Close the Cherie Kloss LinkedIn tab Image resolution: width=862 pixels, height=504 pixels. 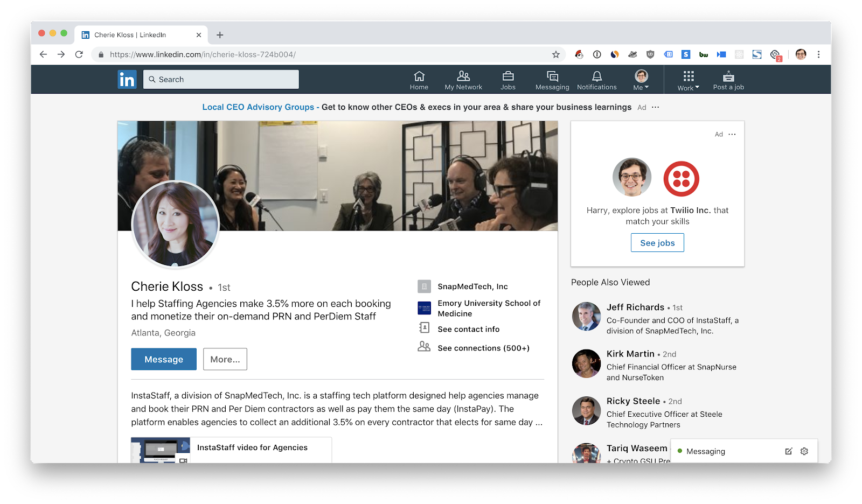click(199, 35)
